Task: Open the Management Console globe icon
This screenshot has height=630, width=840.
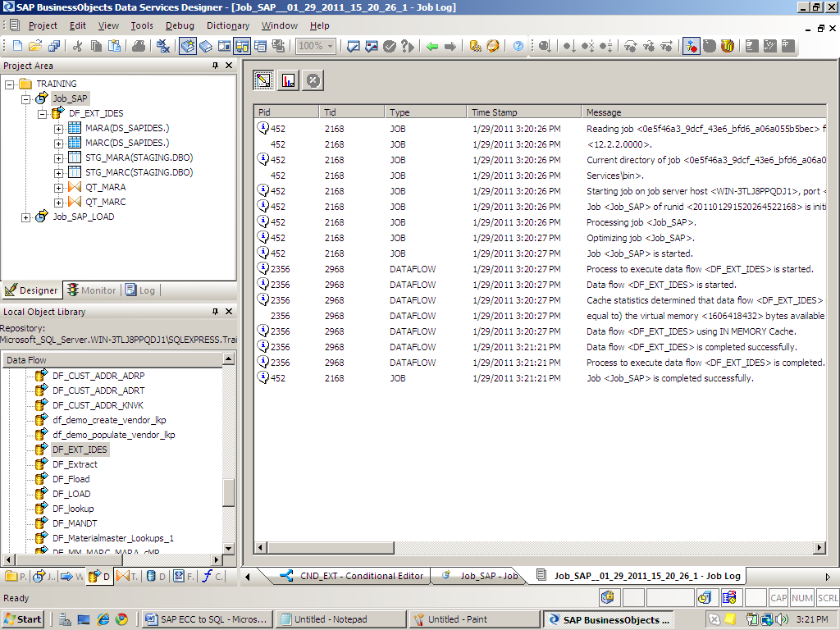Action: tap(493, 46)
